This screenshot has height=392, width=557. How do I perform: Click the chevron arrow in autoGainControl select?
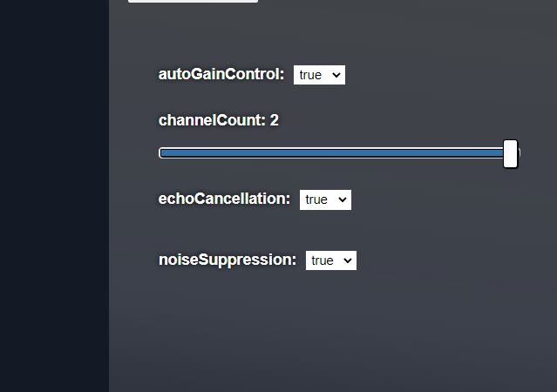[x=336, y=75]
